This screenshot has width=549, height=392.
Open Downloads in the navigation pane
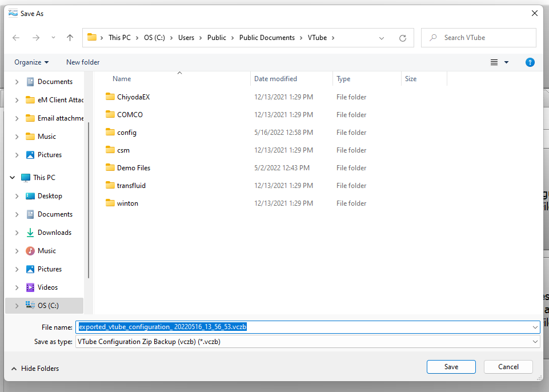coord(54,233)
